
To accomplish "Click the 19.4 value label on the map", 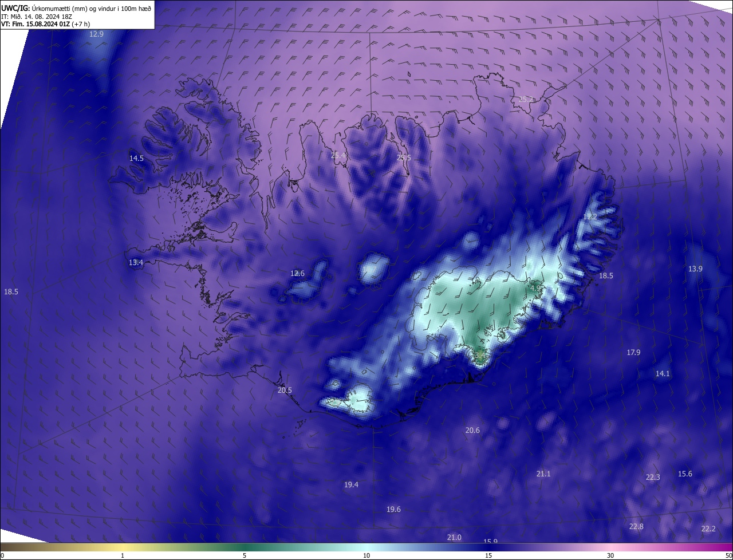I will (351, 484).
